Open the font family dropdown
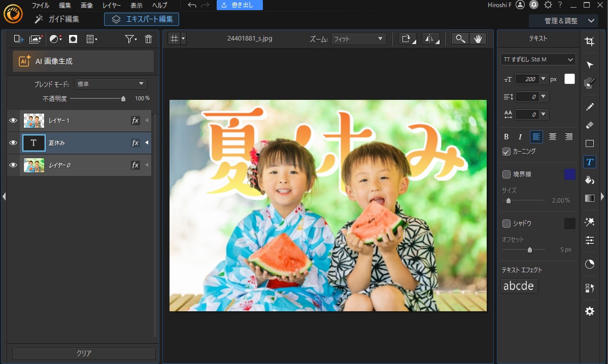The width and height of the screenshot is (608, 364). click(x=538, y=59)
